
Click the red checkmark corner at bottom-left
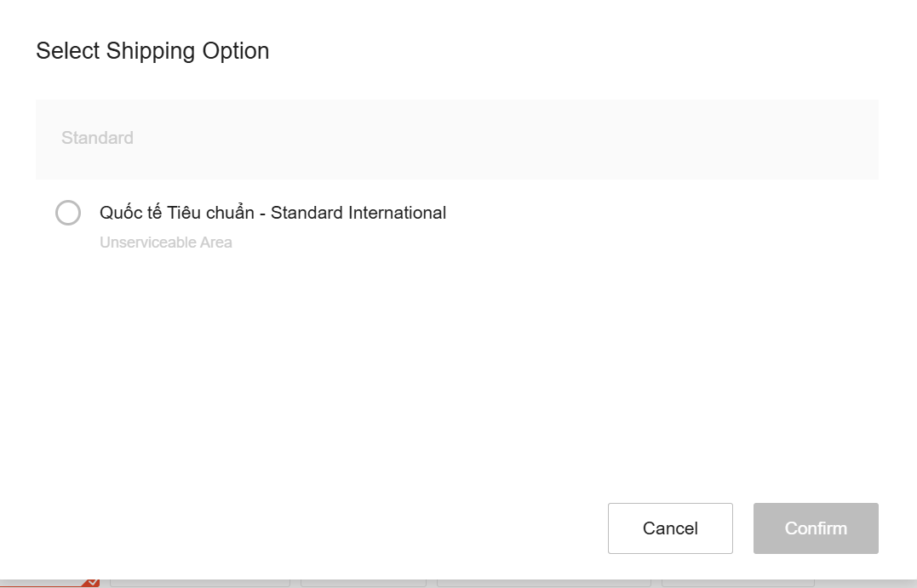90,583
